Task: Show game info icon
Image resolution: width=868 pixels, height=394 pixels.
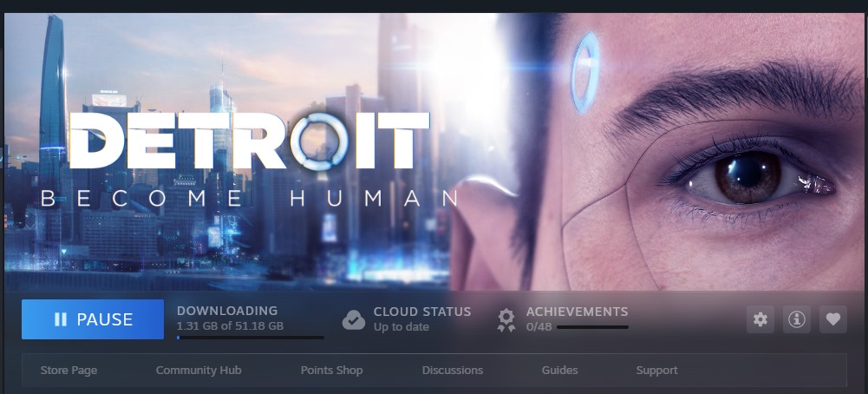Action: [797, 319]
